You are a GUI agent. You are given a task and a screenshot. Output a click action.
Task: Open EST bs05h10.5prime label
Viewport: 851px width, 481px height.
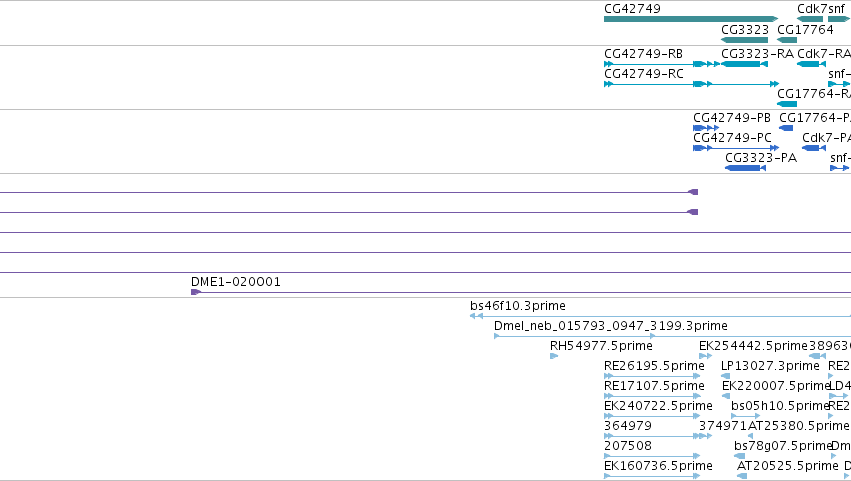(779, 407)
